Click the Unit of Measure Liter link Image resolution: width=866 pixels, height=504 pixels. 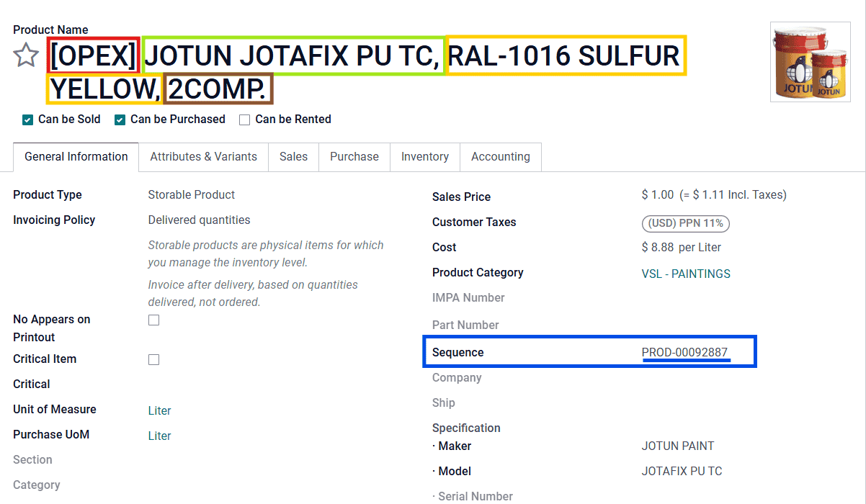coord(159,410)
